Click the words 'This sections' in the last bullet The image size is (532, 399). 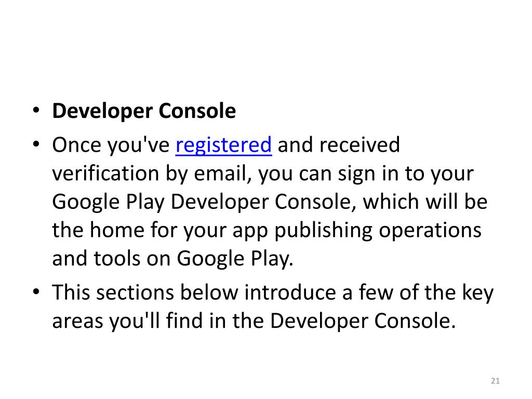point(113,292)
